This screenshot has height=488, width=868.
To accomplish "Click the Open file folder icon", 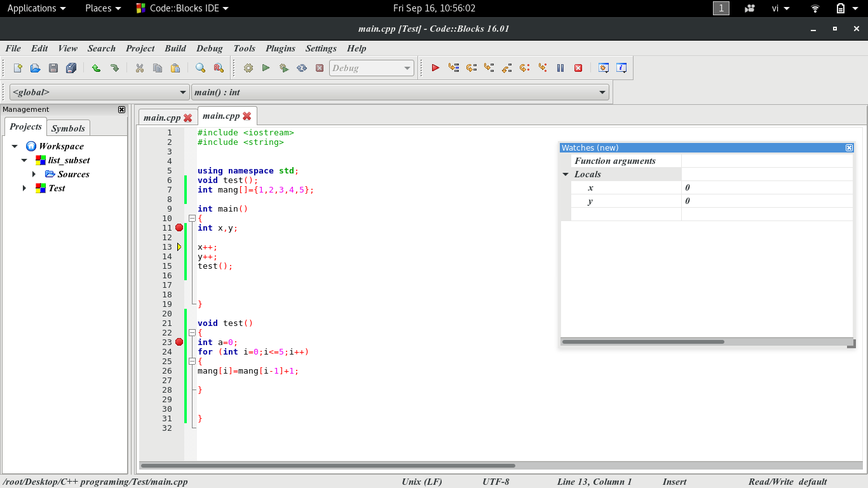I will [x=36, y=68].
